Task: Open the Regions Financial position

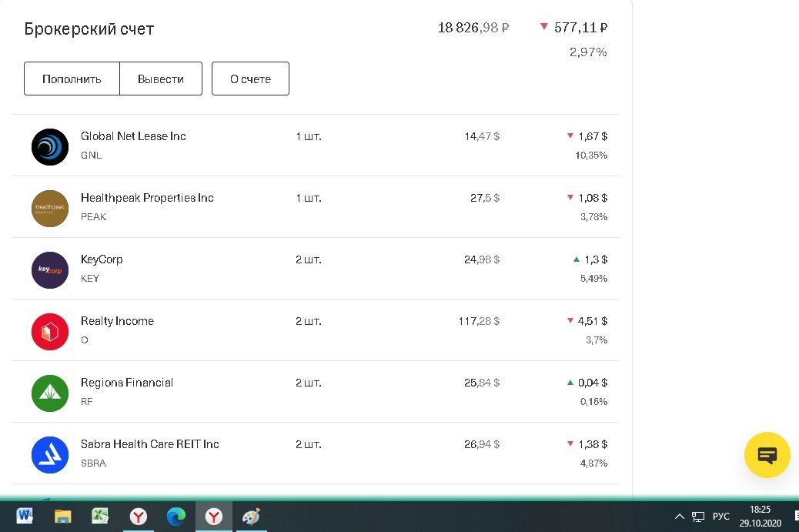Action: click(x=316, y=392)
